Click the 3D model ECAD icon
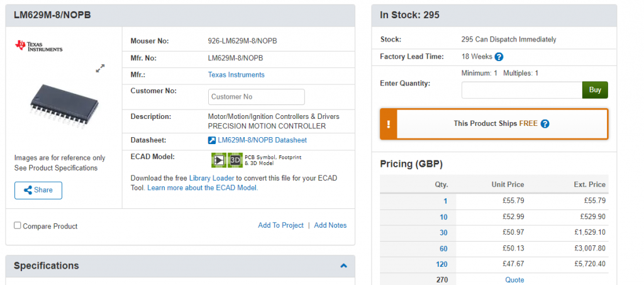 click(x=235, y=160)
